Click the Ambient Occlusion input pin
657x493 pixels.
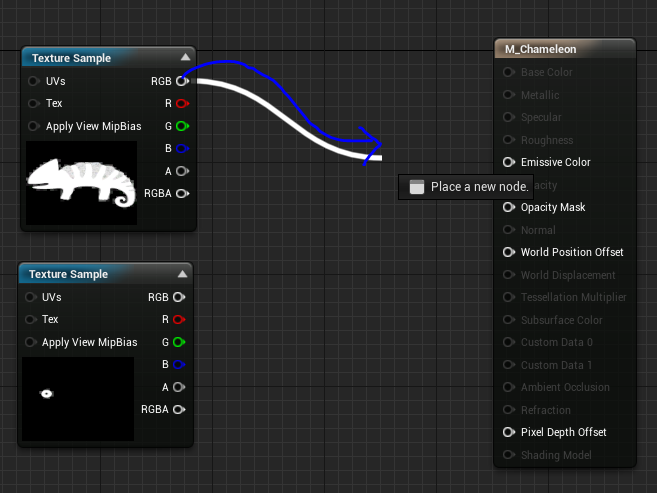509,387
